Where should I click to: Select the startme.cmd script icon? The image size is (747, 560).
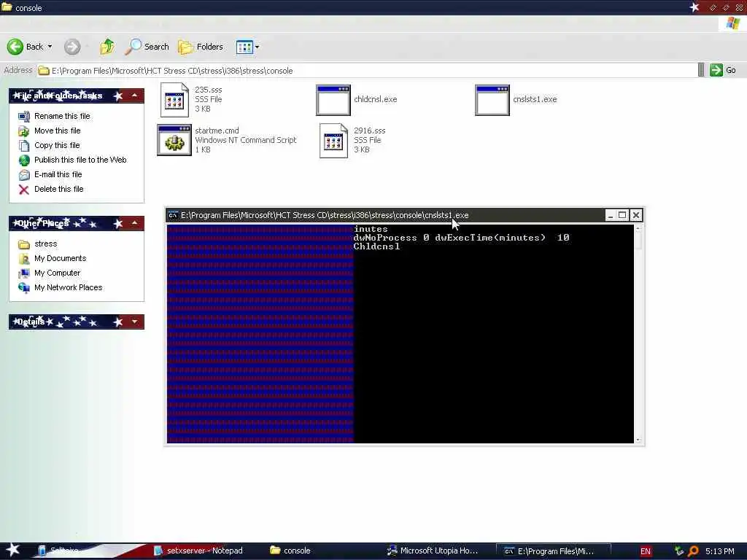(174, 141)
